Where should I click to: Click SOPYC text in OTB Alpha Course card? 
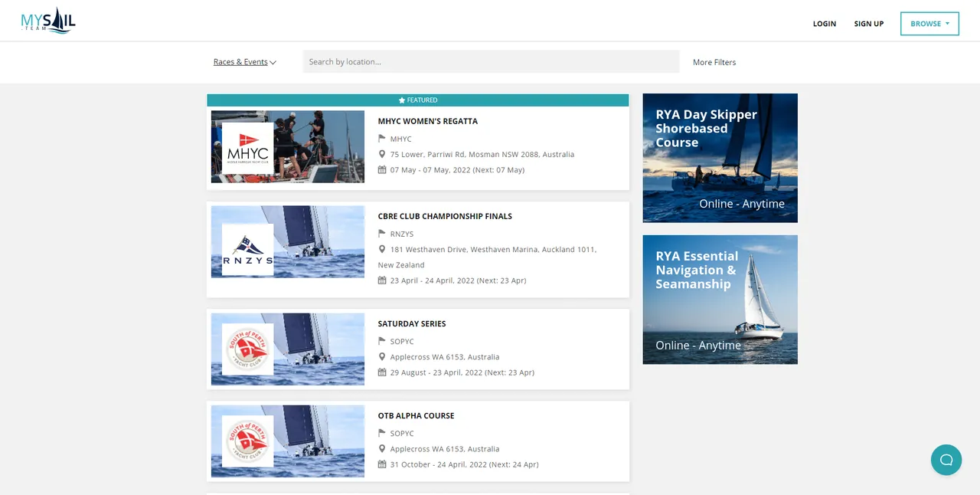pyautogui.click(x=402, y=433)
